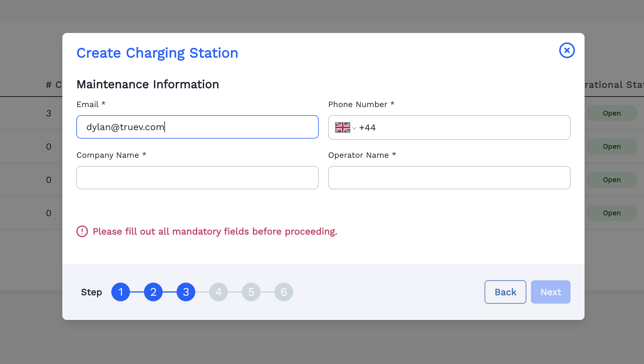Screen dimensions: 644x364
Task: Expand the phone country code chevron
Action: (x=354, y=128)
